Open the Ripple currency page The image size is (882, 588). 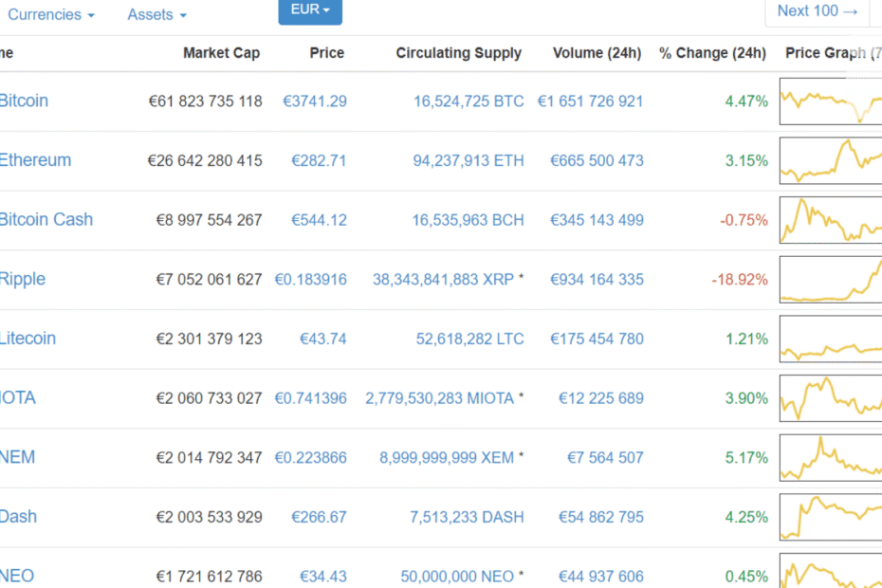[x=23, y=279]
